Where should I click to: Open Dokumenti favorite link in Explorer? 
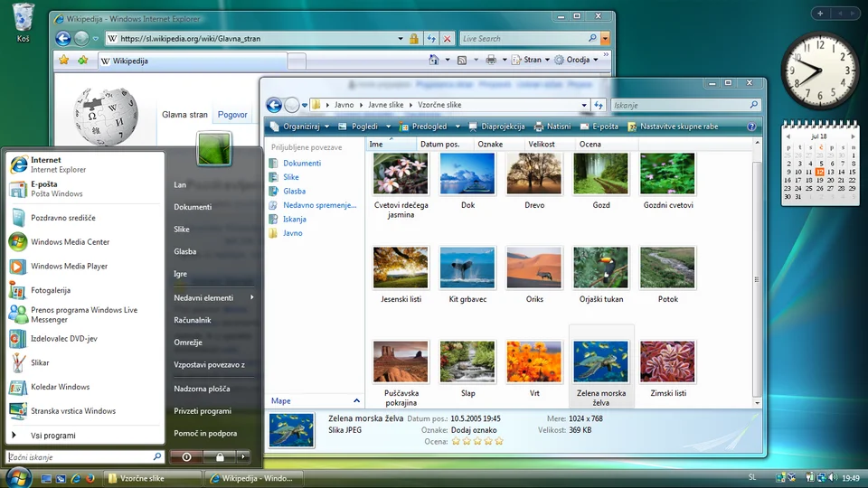point(302,164)
